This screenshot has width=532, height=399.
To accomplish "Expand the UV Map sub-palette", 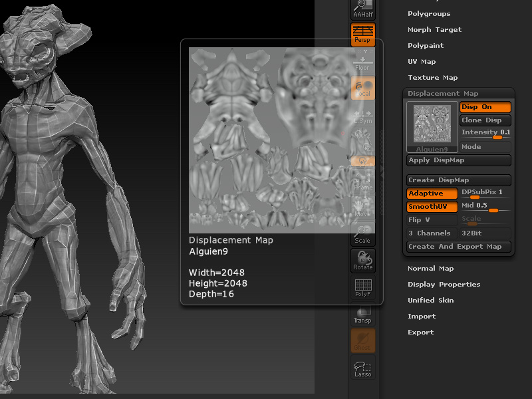I will coord(422,62).
